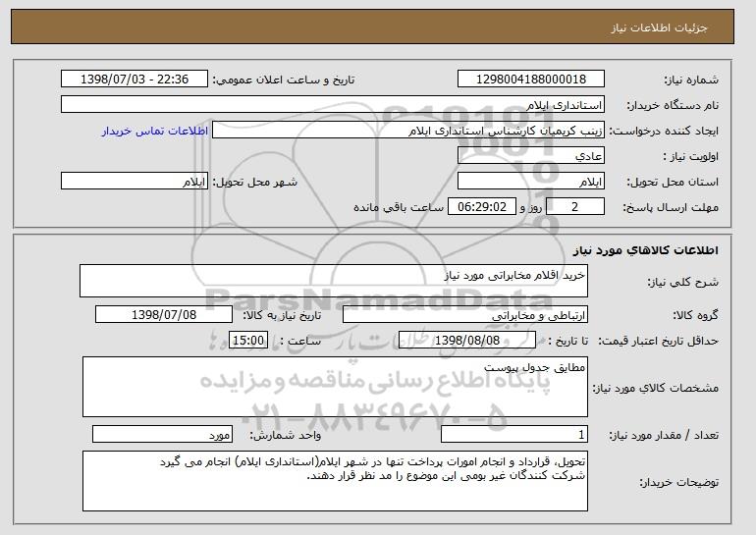Image resolution: width=756 pixels, height=535 pixels.
Task: Click the unit field مورد
Action: click(162, 434)
